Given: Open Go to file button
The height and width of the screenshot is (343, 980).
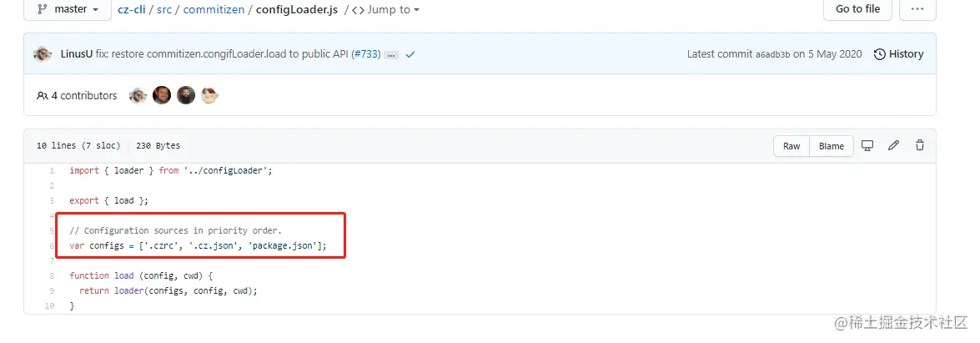Looking at the screenshot, I should point(857,9).
